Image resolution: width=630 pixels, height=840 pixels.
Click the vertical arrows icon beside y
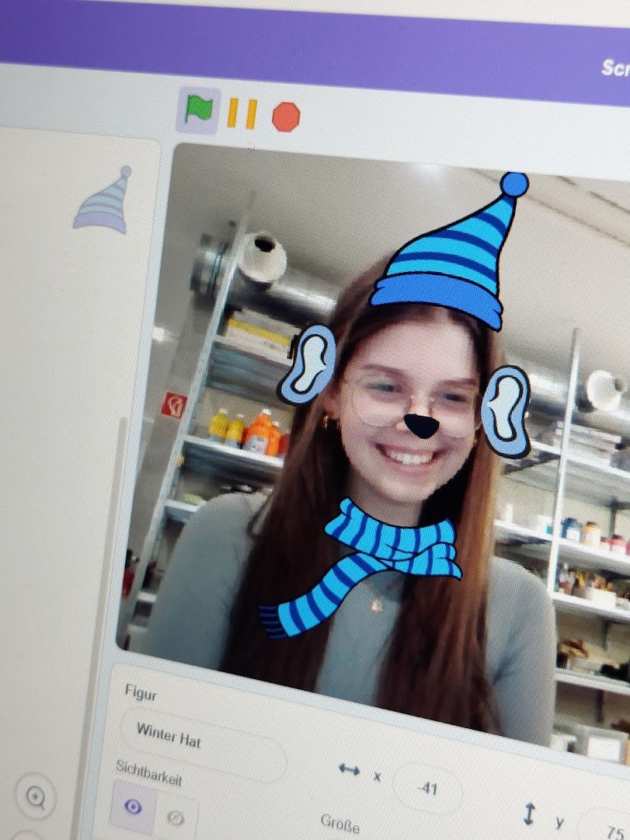529,814
